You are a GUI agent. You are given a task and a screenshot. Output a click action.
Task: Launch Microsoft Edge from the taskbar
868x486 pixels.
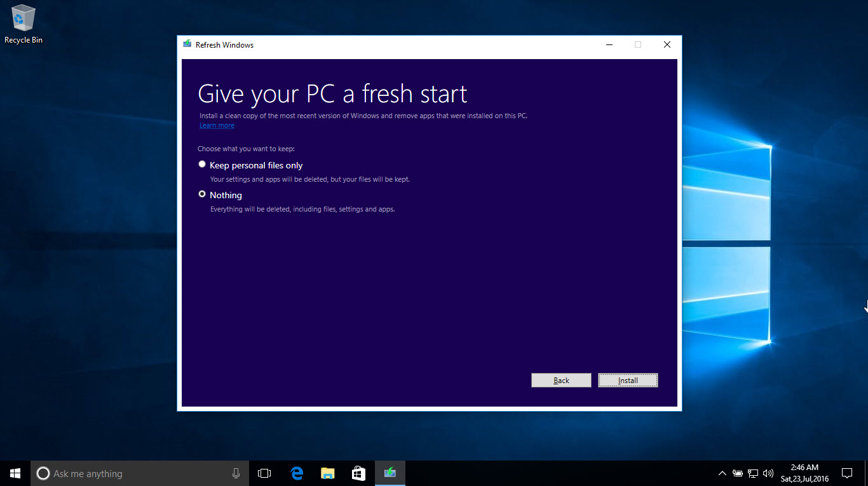pos(297,473)
